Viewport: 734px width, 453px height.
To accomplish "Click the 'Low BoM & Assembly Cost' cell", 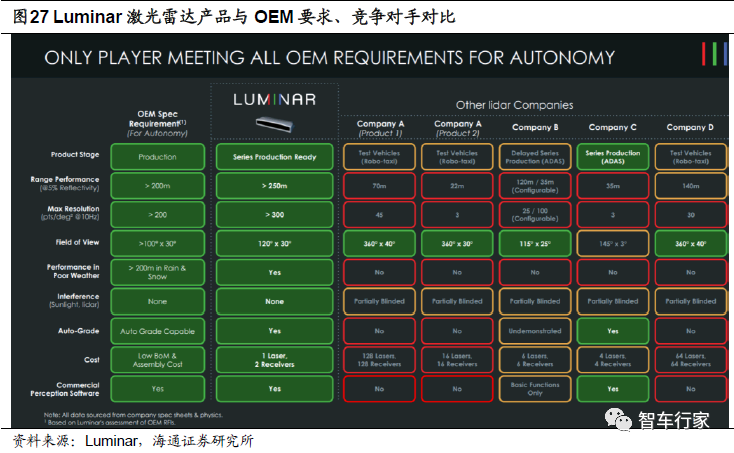I will tap(158, 360).
